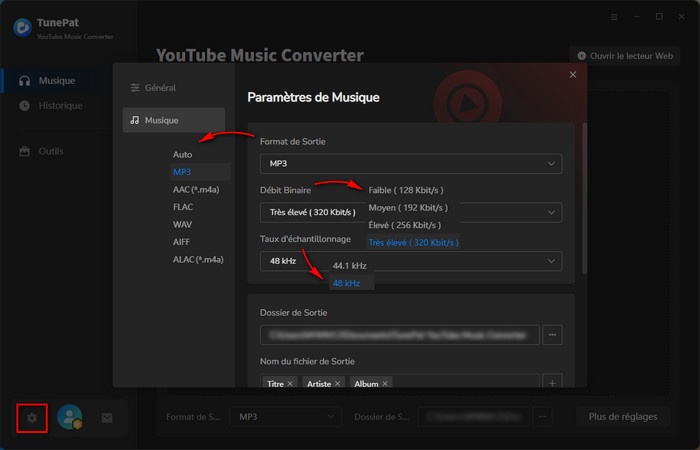This screenshot has height=450, width=700.
Task: Choose FLAC output format
Action: click(x=183, y=207)
